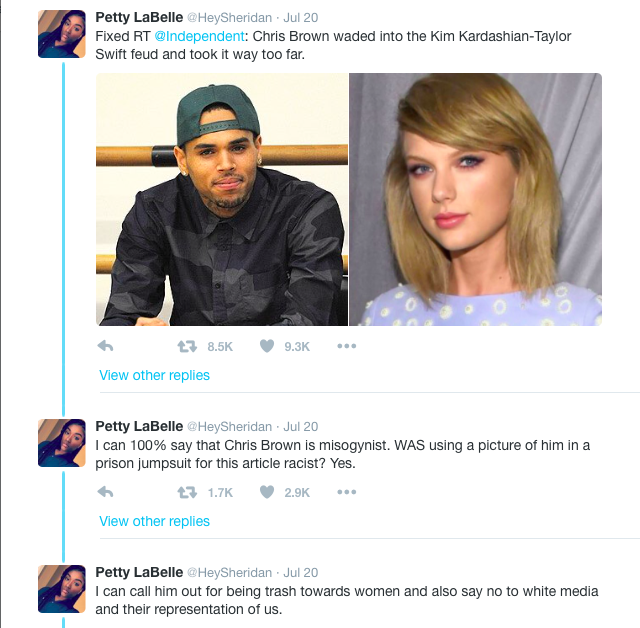
Task: Open the man in cap photo
Action: click(x=222, y=199)
